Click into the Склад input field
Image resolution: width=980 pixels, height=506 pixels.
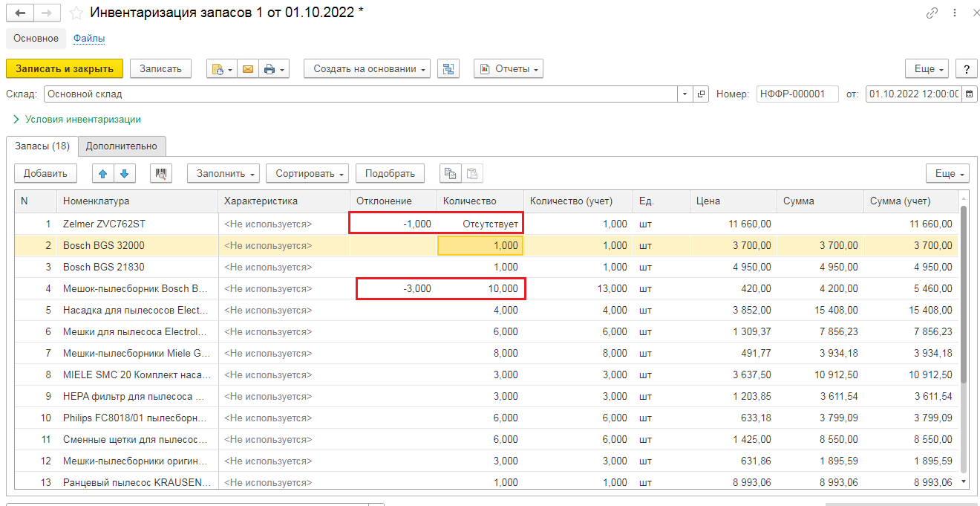361,94
